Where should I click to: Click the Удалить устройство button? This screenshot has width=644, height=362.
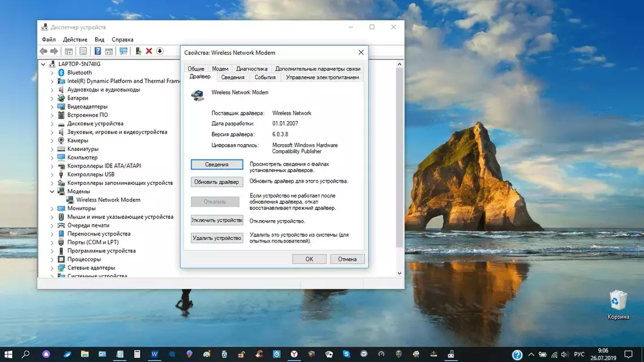[x=216, y=238]
